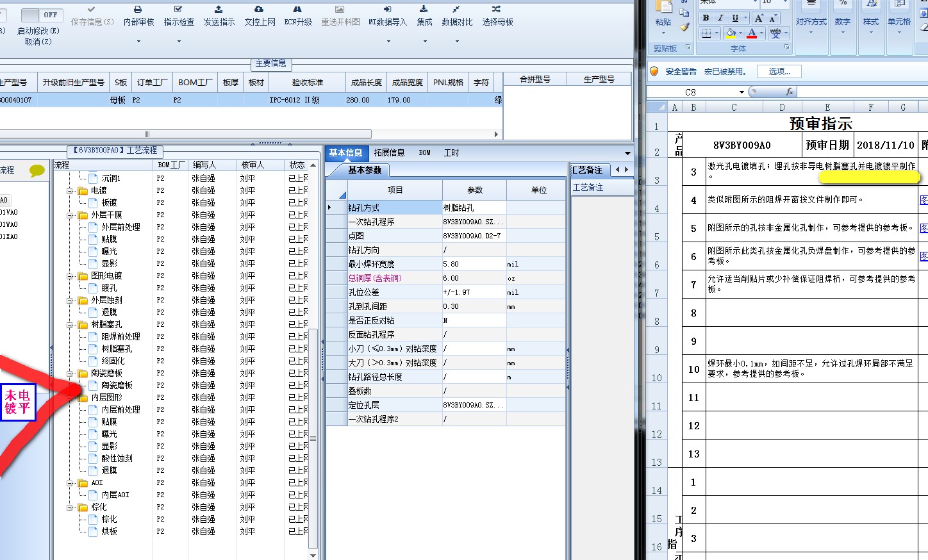Click the Borders icon in Excel

pyautogui.click(x=706, y=33)
